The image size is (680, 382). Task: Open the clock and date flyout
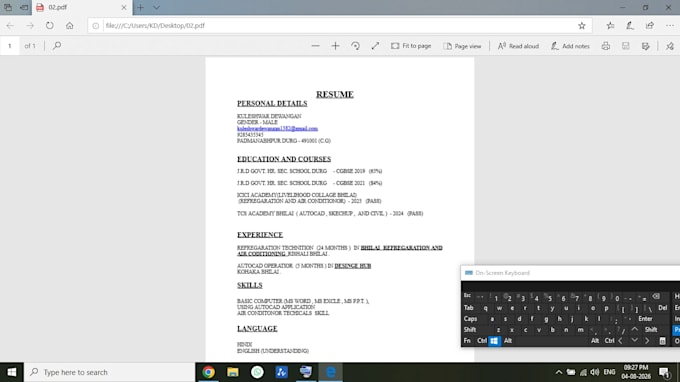[x=636, y=372]
